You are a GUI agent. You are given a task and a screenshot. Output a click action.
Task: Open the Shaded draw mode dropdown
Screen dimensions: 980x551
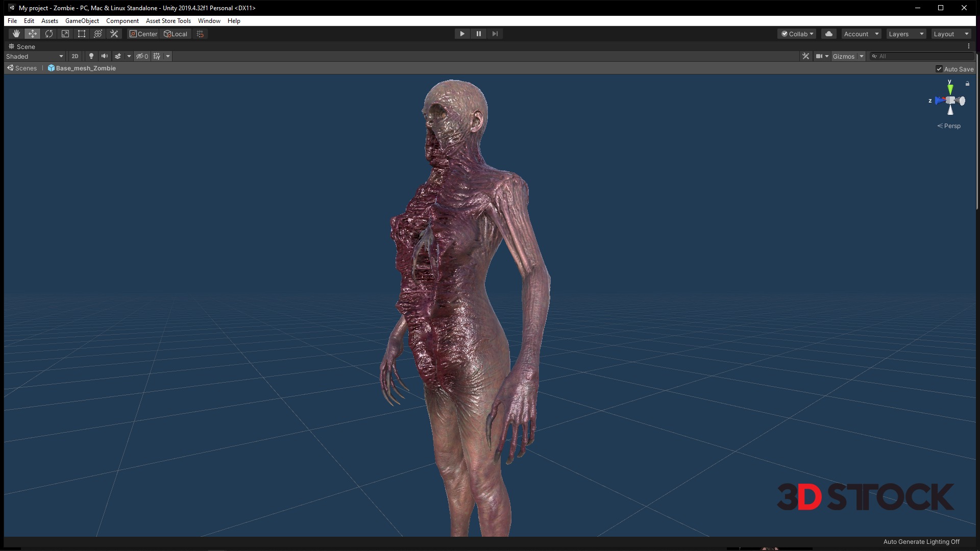coord(35,56)
